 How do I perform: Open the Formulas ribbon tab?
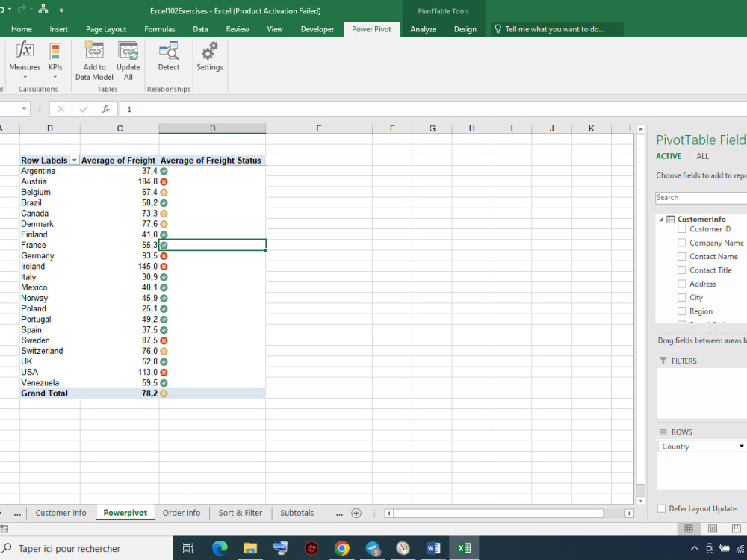click(x=160, y=29)
